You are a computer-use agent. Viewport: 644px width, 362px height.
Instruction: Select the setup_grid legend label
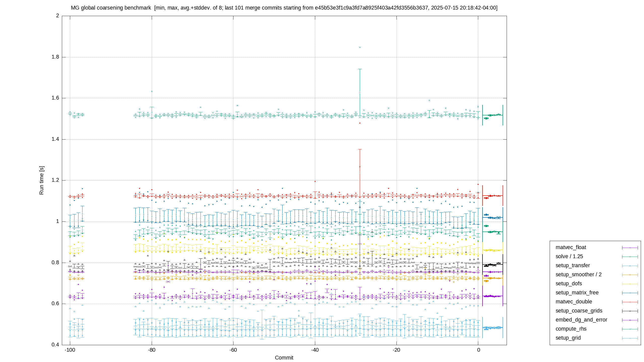(568, 338)
